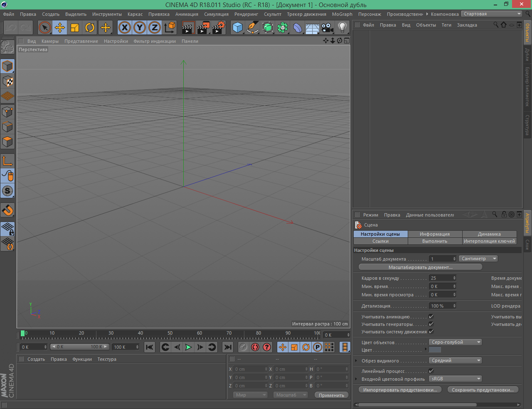Switch the coordinate system icon

(170, 28)
